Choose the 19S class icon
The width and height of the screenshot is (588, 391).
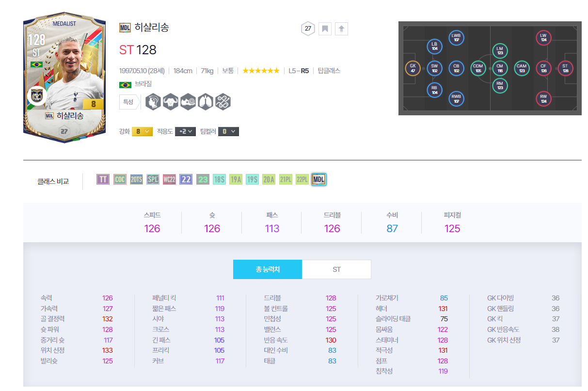pyautogui.click(x=252, y=179)
